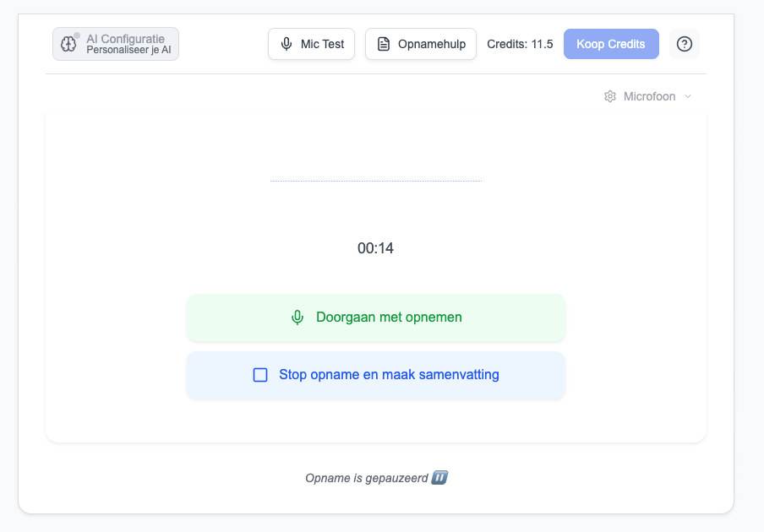Click the Credits: 11.5 balance text

(x=520, y=44)
